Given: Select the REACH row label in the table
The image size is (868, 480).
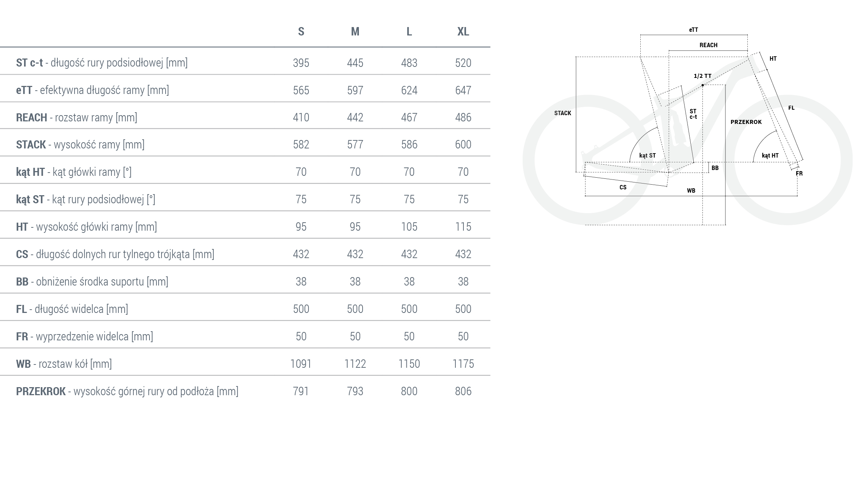Looking at the screenshot, I should (x=76, y=118).
